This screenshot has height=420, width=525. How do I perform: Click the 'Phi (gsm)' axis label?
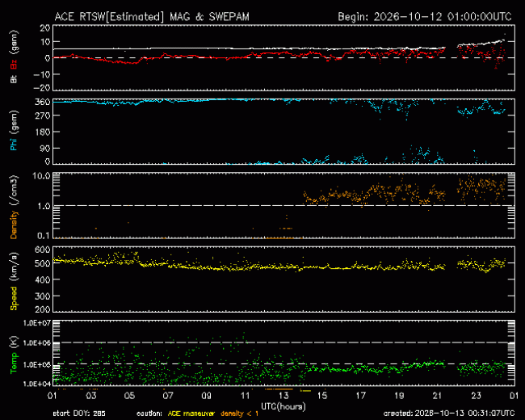coord(14,131)
